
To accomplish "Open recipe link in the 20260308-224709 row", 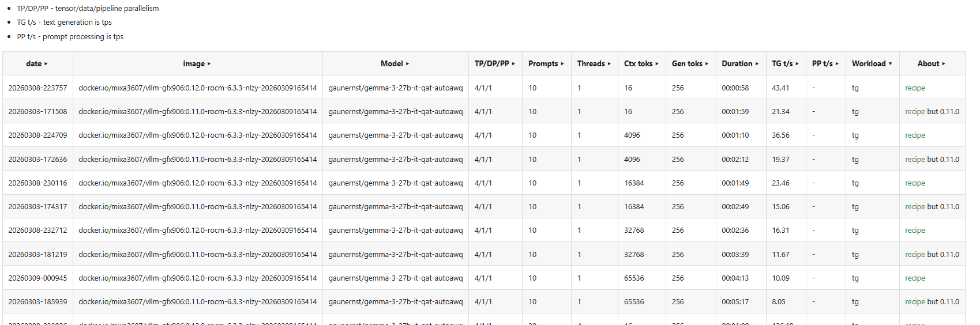I will [x=915, y=135].
